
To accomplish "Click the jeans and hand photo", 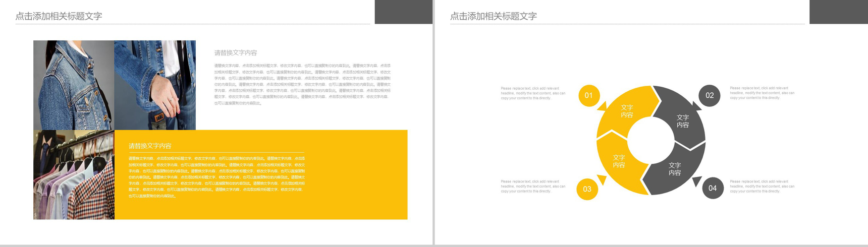I will tap(155, 85).
